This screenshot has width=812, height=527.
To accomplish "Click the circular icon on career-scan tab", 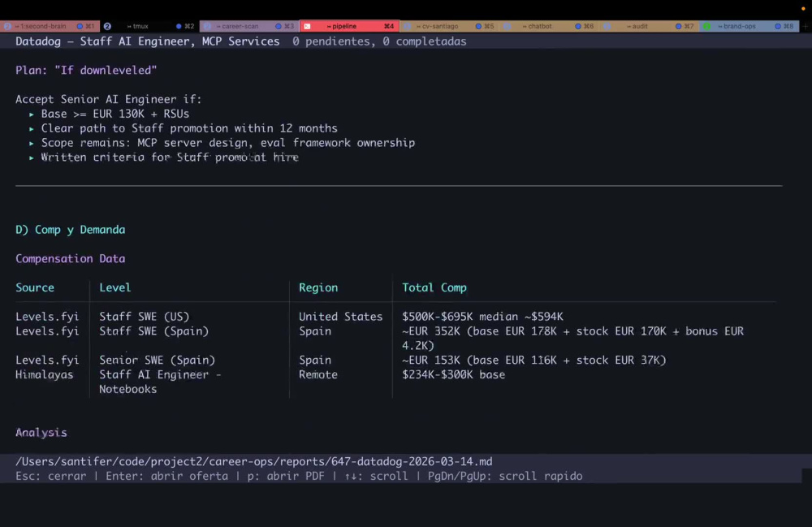I will [x=207, y=26].
